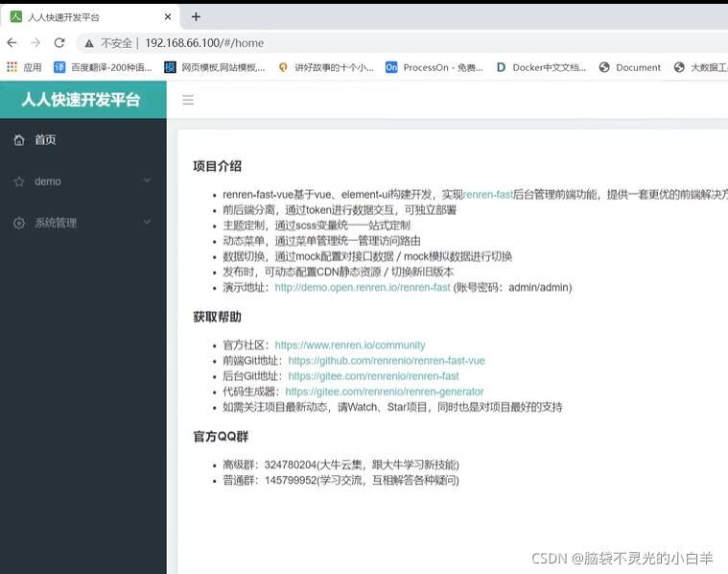Click the gear icon beside 系统管理

pos(19,223)
